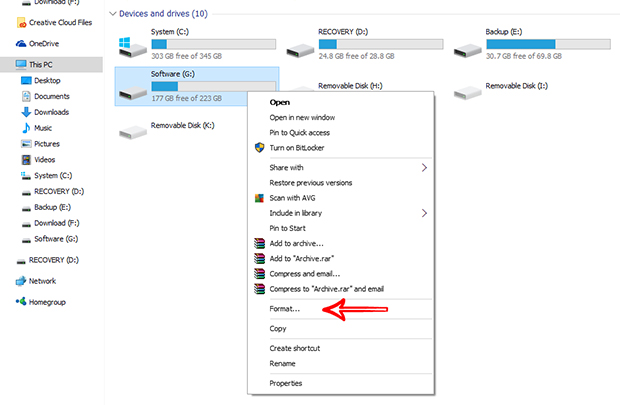Choose Pin to Start
The image size is (620, 405).
coord(287,228)
